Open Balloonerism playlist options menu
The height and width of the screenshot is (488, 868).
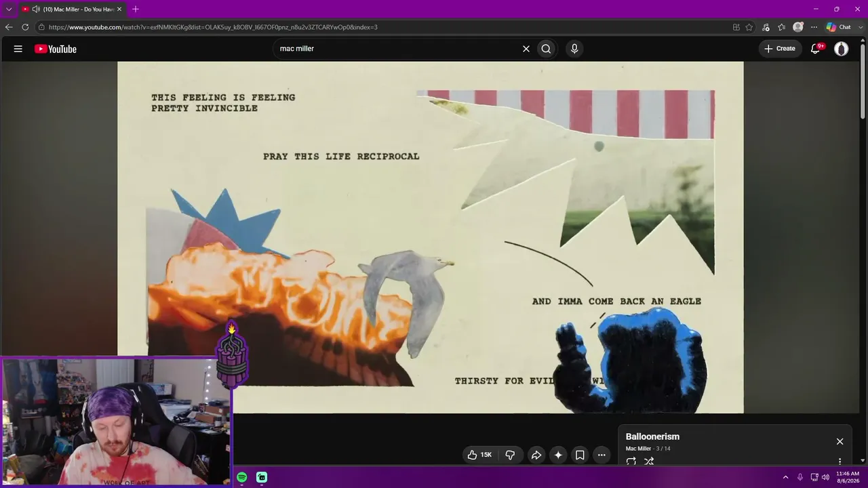click(840, 462)
